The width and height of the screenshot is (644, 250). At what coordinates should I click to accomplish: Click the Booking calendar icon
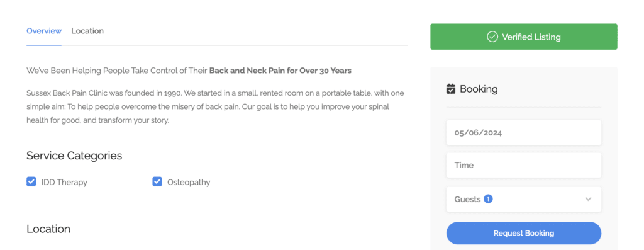click(450, 89)
